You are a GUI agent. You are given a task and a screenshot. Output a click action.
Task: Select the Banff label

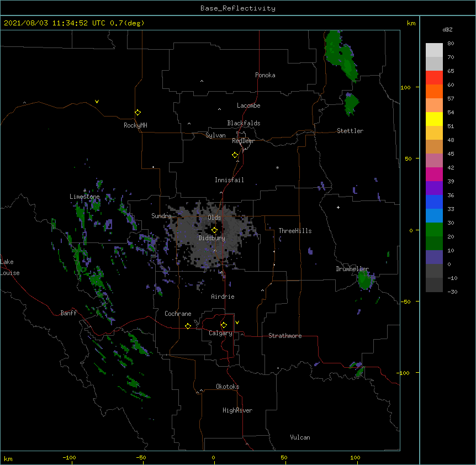[68, 313]
